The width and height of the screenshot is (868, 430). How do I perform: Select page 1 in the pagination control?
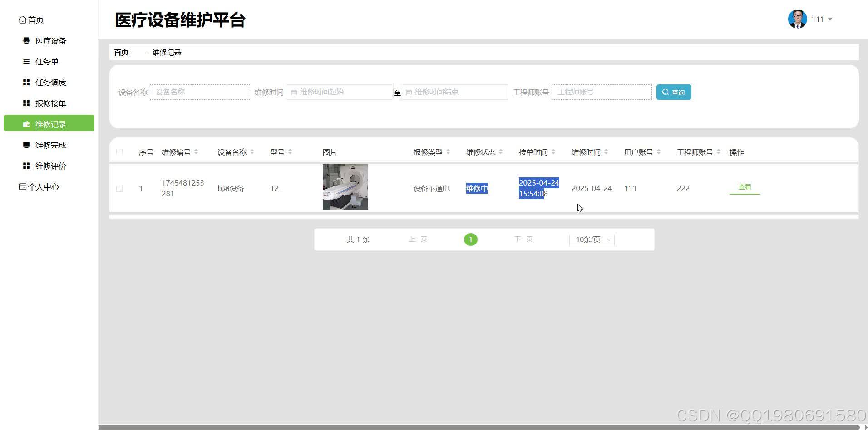pos(470,239)
